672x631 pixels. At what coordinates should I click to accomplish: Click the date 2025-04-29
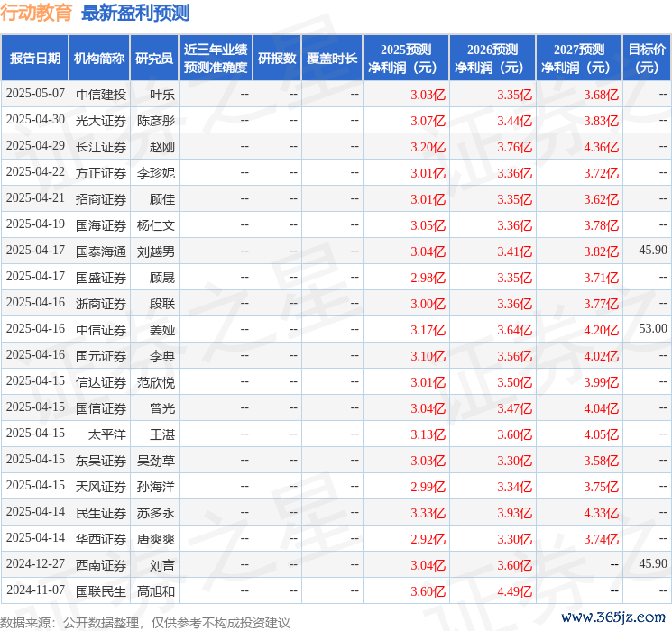pos(35,146)
